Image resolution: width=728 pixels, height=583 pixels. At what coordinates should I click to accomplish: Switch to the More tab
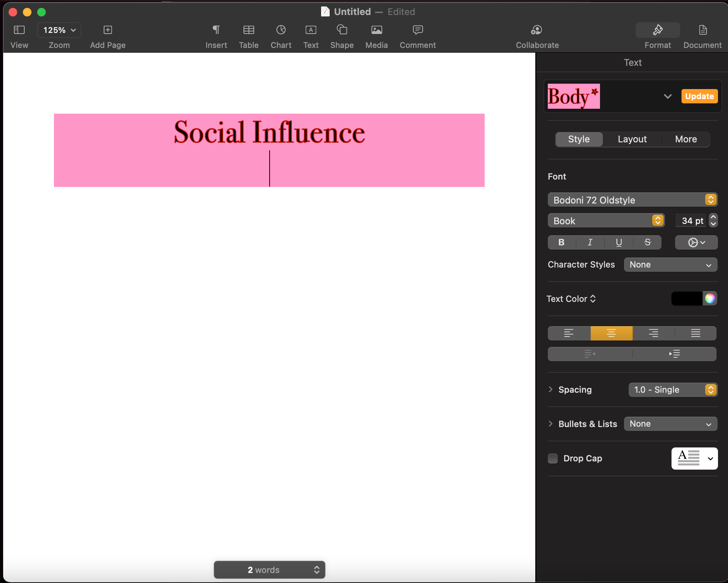pyautogui.click(x=685, y=139)
